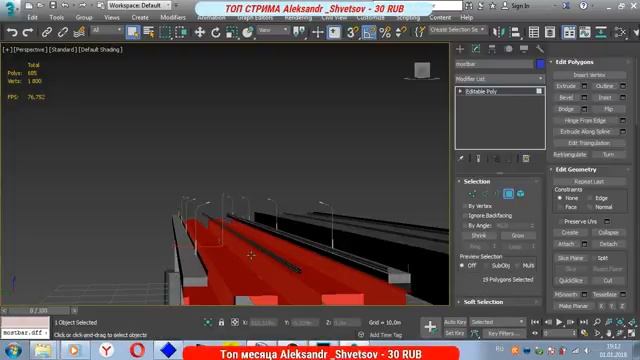
Task: Click the object color swatch beside name field
Action: (540, 64)
